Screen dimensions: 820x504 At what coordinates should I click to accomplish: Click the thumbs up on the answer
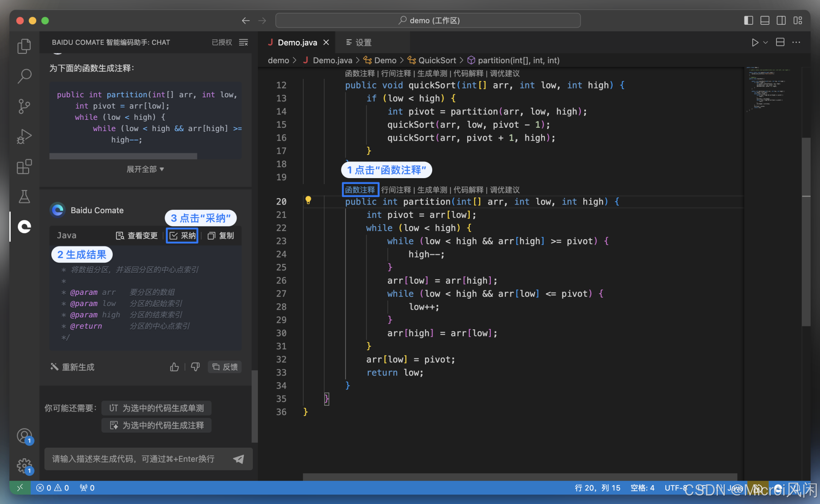pyautogui.click(x=174, y=367)
